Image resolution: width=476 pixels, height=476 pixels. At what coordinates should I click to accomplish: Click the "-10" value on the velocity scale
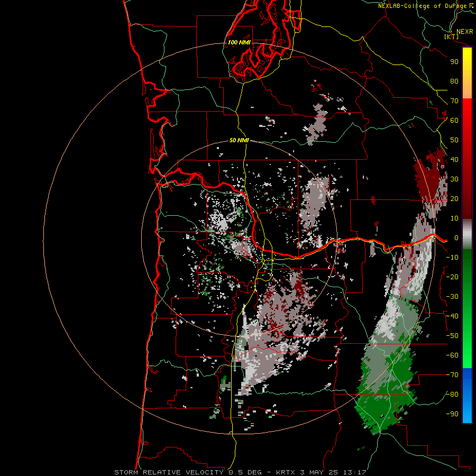tap(452, 258)
